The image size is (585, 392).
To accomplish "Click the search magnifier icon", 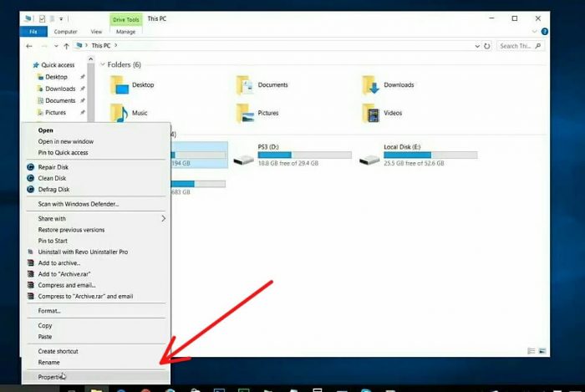I will 537,46.
